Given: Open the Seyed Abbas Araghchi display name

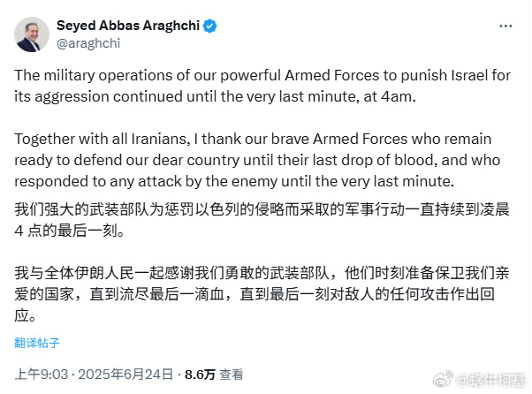Looking at the screenshot, I should (128, 27).
